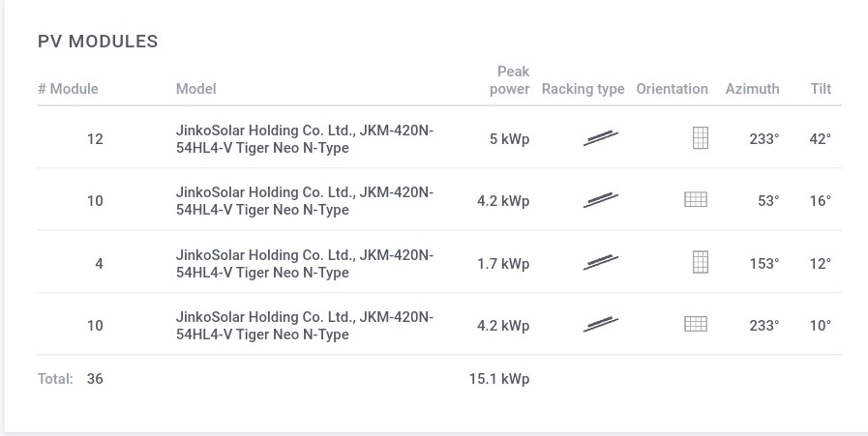Image resolution: width=868 pixels, height=436 pixels.
Task: Click the '# Module' column header
Action: [68, 89]
